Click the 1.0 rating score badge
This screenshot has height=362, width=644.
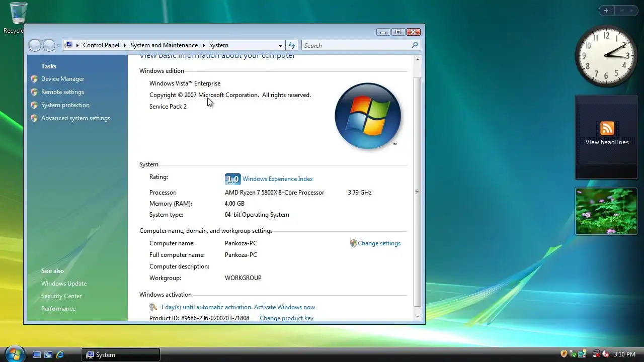pyautogui.click(x=232, y=179)
